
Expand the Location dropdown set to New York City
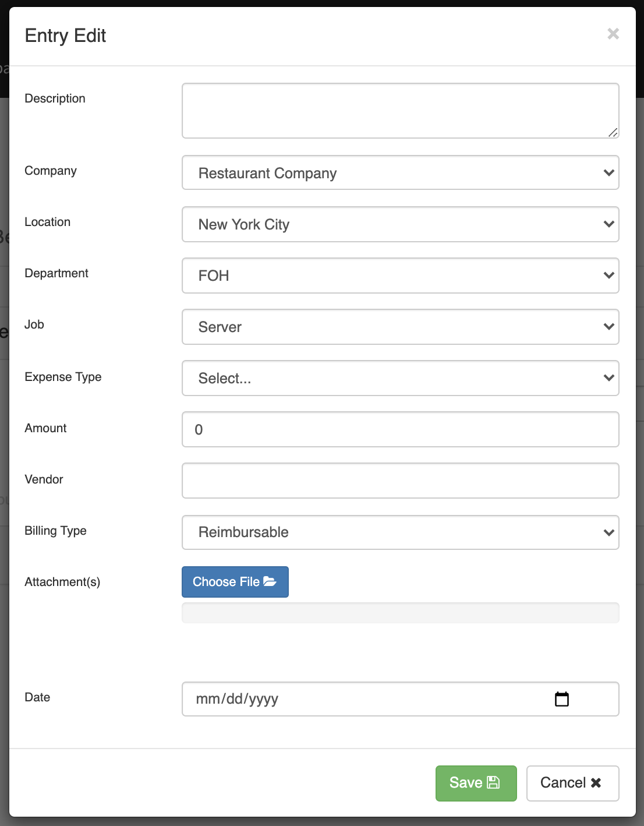point(400,224)
